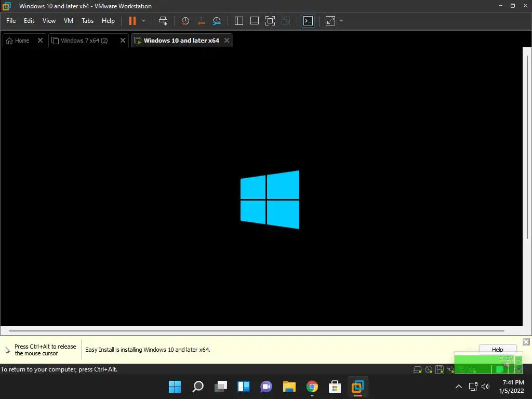Viewport: 532px width, 399px height.
Task: Click the stretch guest display icon
Action: pyautogui.click(x=330, y=21)
